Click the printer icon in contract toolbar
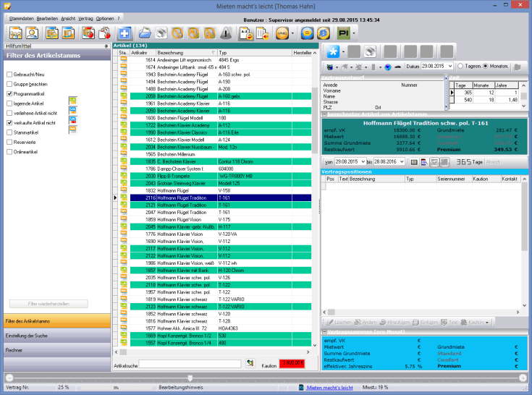532x395 pixels. (x=370, y=52)
